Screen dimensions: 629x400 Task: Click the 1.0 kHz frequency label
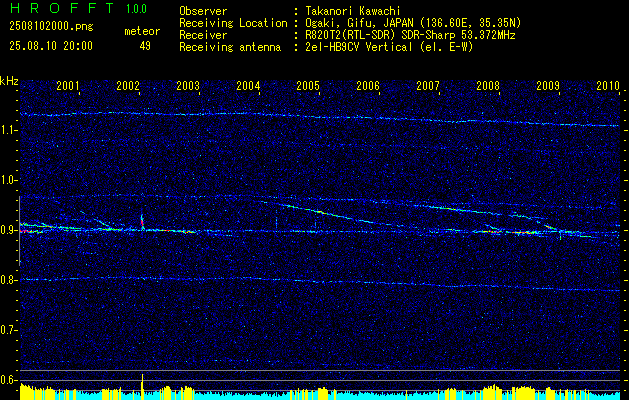point(8,180)
